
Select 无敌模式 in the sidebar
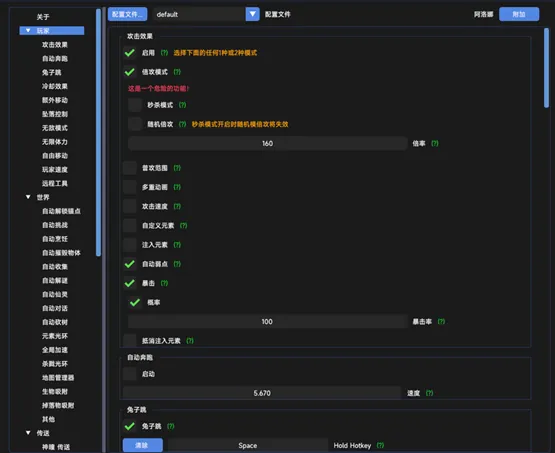(x=55, y=128)
